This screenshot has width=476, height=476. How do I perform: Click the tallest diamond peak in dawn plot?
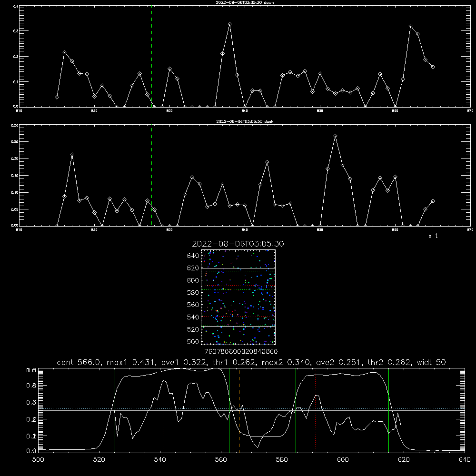tap(230, 24)
